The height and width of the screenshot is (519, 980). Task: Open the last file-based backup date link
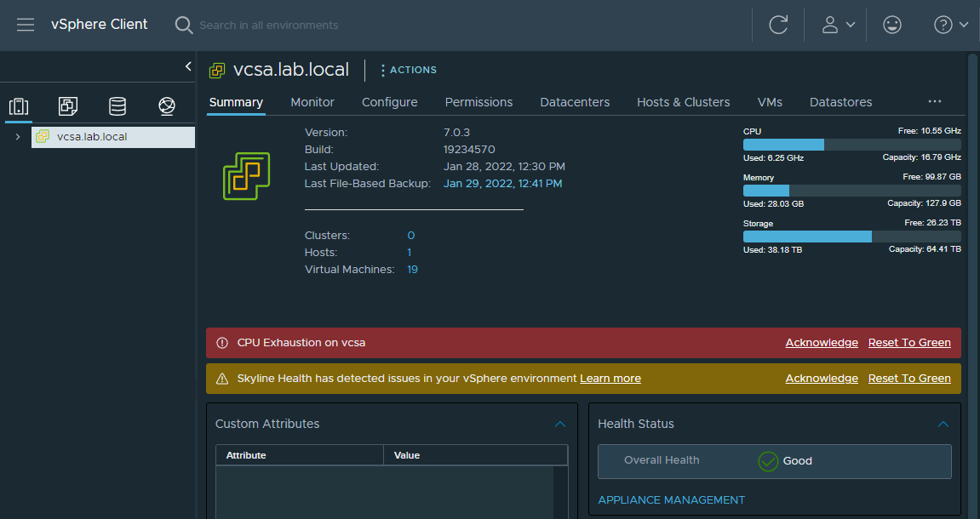tap(502, 184)
